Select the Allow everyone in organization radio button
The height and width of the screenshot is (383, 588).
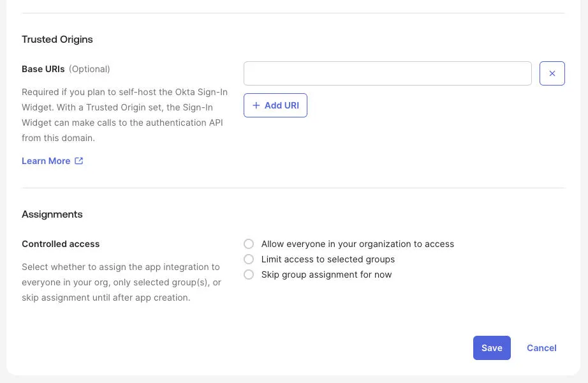coord(249,244)
